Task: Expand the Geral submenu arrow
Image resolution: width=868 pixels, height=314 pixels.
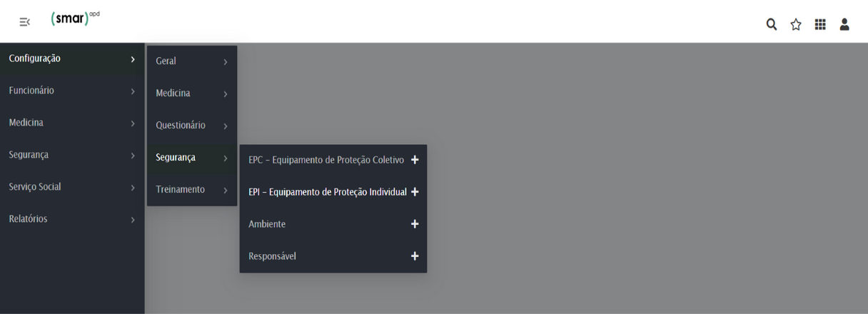Action: (225, 62)
